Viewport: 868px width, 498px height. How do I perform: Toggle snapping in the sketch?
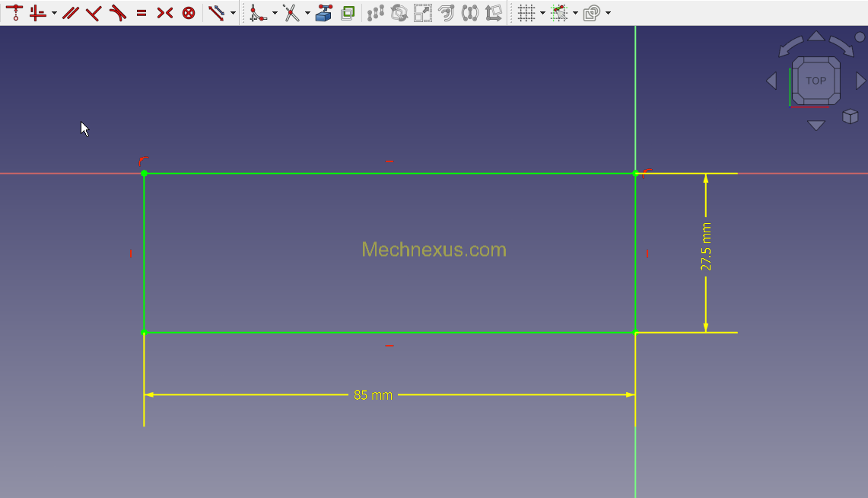(559, 12)
